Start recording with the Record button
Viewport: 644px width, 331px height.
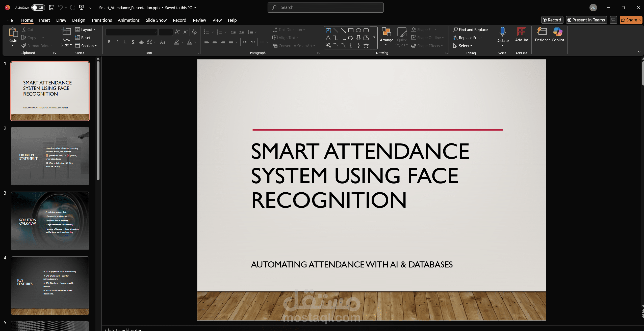click(x=552, y=20)
